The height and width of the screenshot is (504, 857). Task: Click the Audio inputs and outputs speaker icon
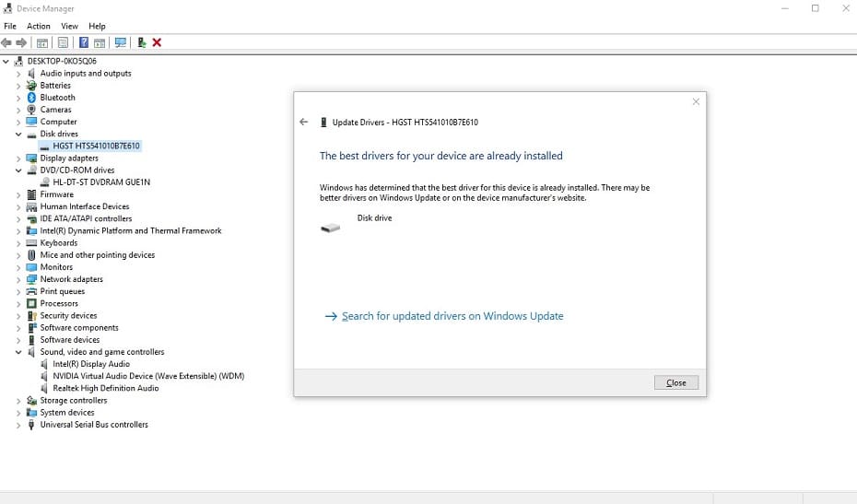pos(31,73)
